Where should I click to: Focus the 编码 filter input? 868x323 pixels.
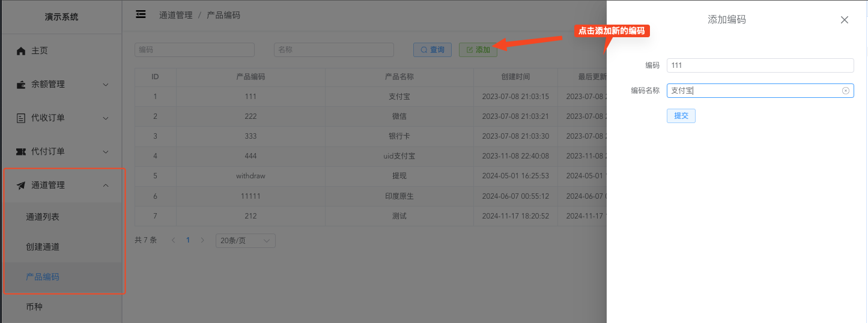click(x=195, y=50)
